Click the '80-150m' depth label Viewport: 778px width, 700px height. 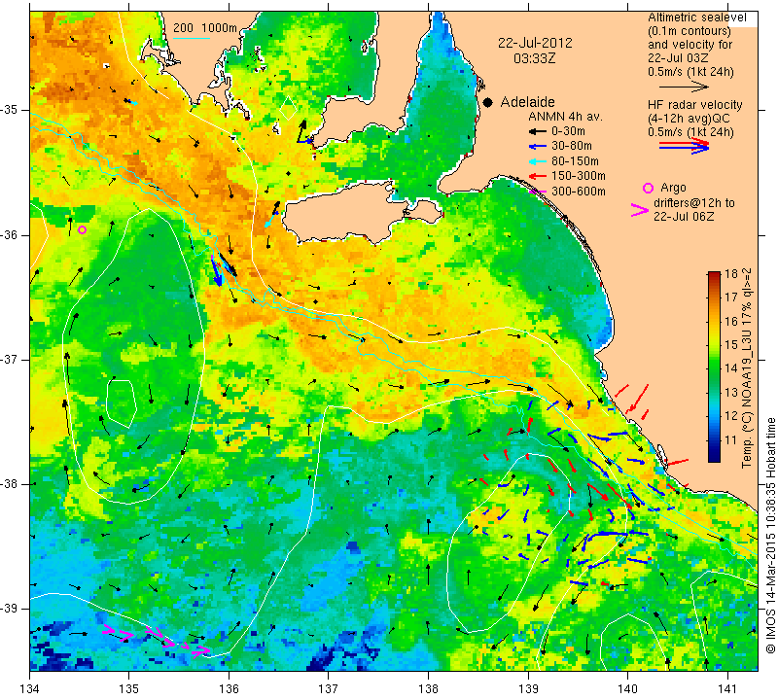click(x=575, y=161)
